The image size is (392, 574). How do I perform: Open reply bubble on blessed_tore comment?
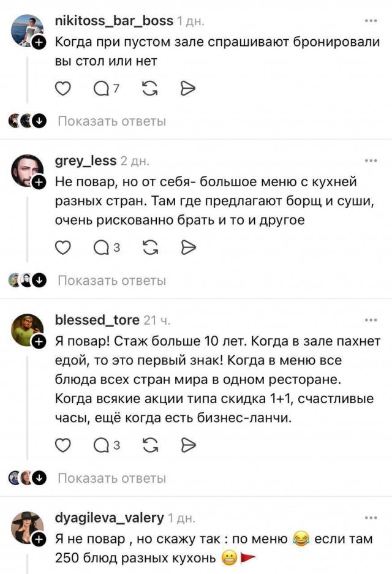[x=107, y=445]
